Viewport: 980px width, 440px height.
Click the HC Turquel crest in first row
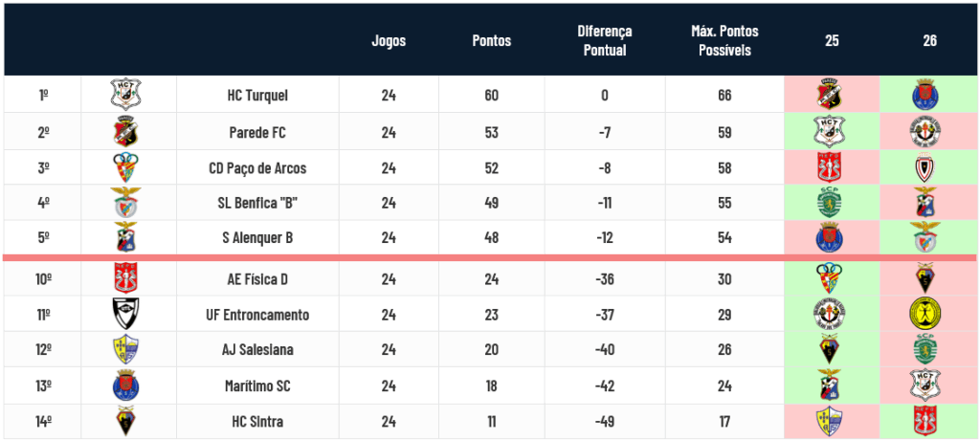click(125, 95)
